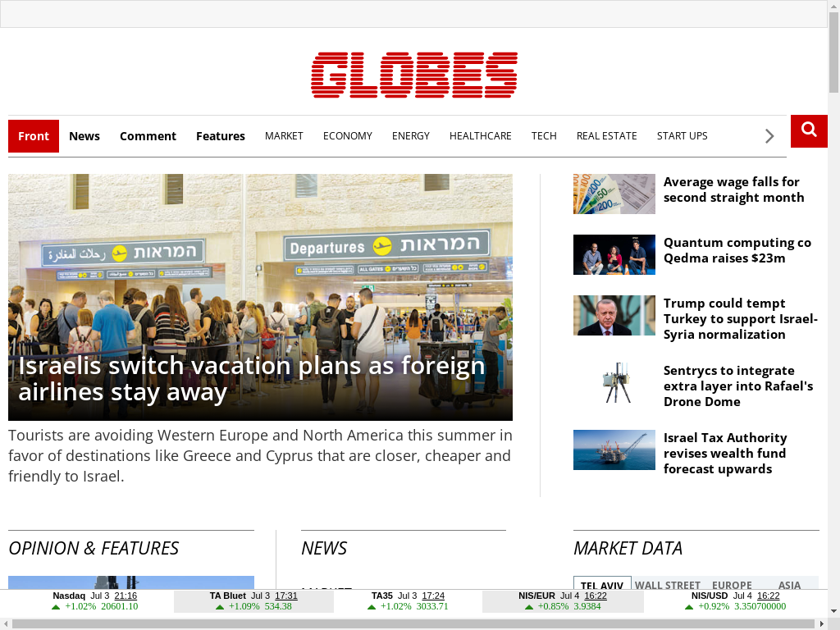
Task: Select the Front tab
Action: [33, 136]
